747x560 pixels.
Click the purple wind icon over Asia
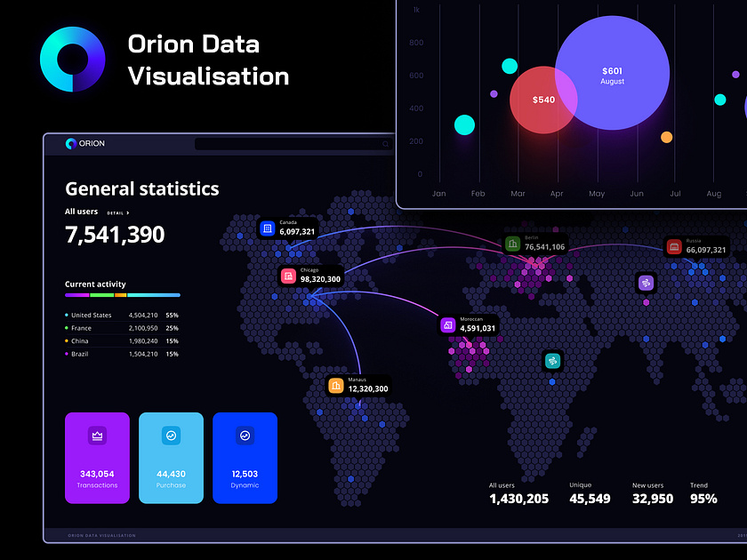tap(646, 284)
